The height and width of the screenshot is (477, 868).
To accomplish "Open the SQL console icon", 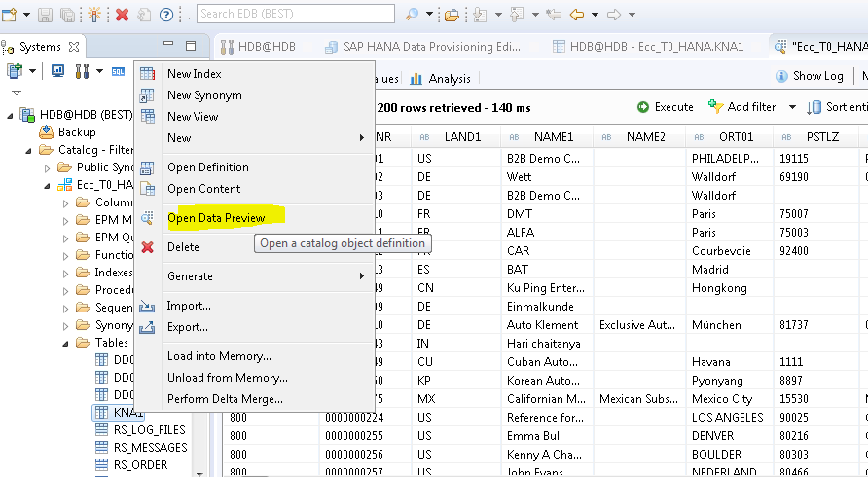I will 118,71.
